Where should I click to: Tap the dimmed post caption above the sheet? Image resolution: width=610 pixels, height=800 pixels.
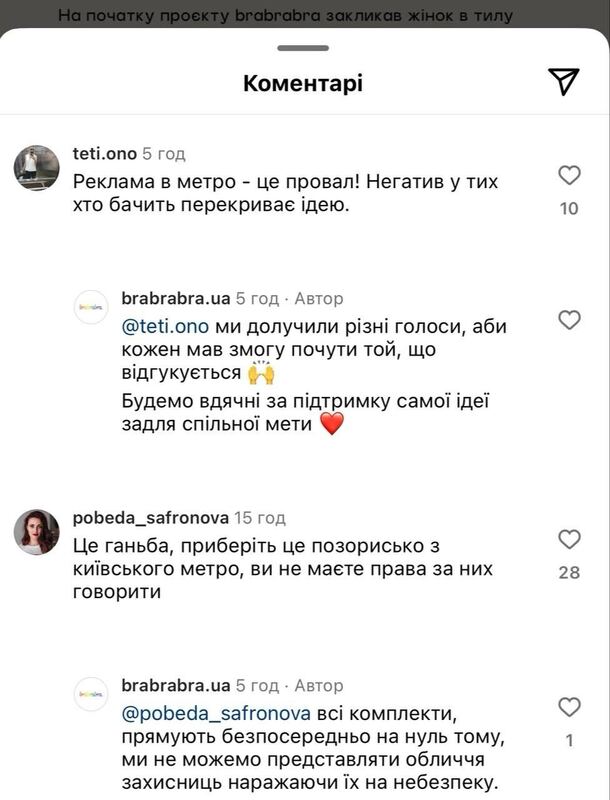[x=285, y=15]
